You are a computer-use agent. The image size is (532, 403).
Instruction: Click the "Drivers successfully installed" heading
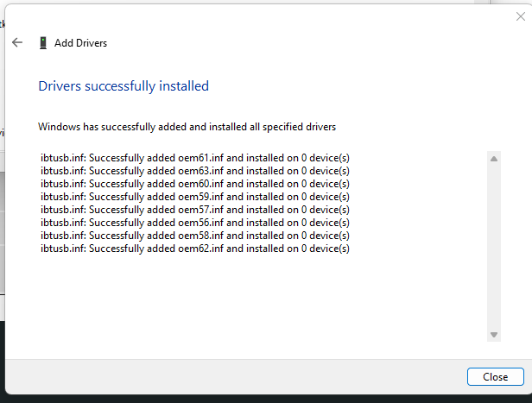[123, 86]
